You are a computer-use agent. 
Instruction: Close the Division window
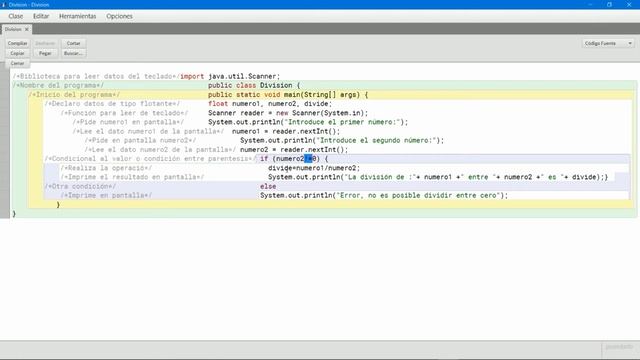coord(629,4)
